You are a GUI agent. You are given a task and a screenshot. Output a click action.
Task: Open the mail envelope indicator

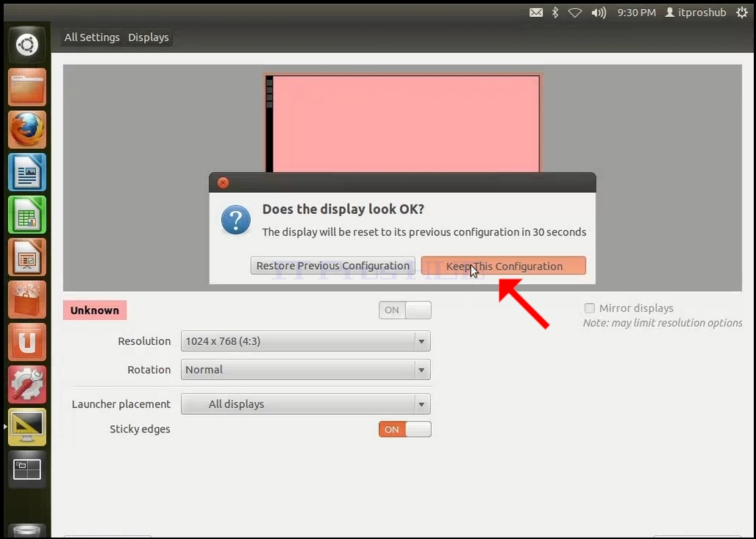(x=535, y=13)
